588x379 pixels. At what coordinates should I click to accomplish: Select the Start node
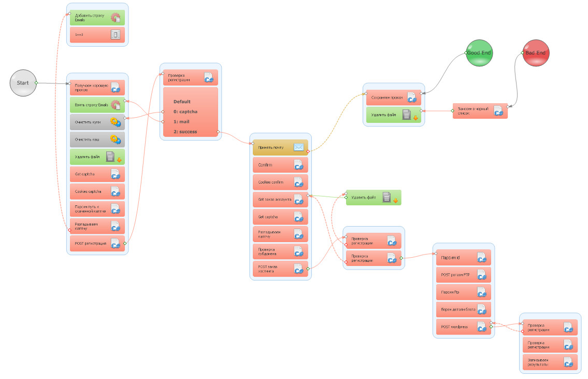[23, 83]
